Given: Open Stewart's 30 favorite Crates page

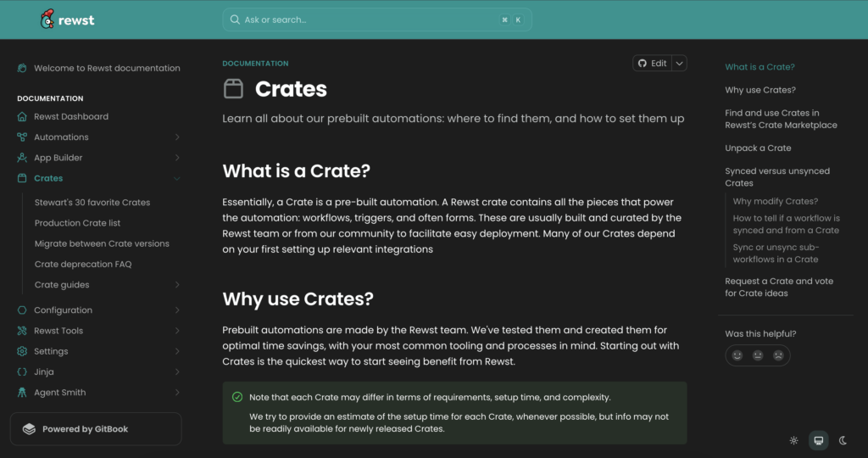Looking at the screenshot, I should [92, 203].
